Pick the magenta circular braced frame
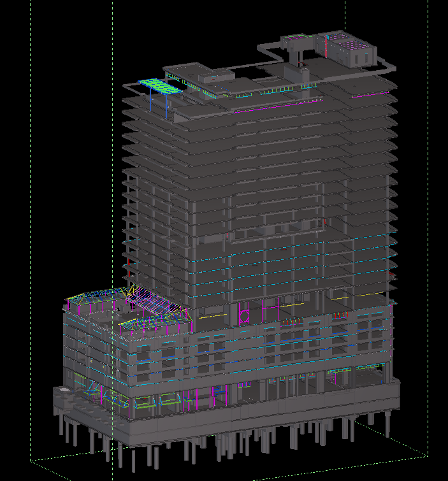The height and width of the screenshot is (481, 448). [244, 313]
